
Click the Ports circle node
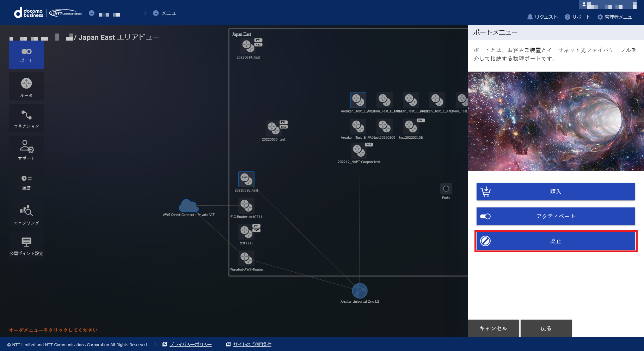(446, 189)
